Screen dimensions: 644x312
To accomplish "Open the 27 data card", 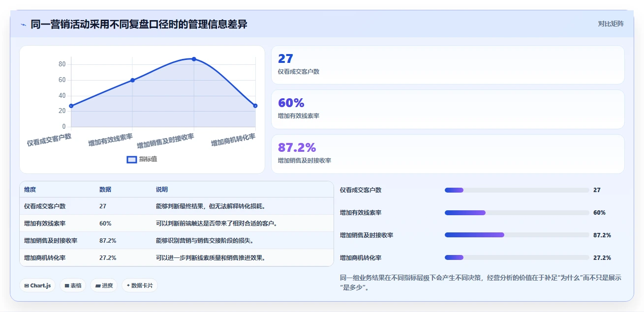I will click(x=448, y=65).
